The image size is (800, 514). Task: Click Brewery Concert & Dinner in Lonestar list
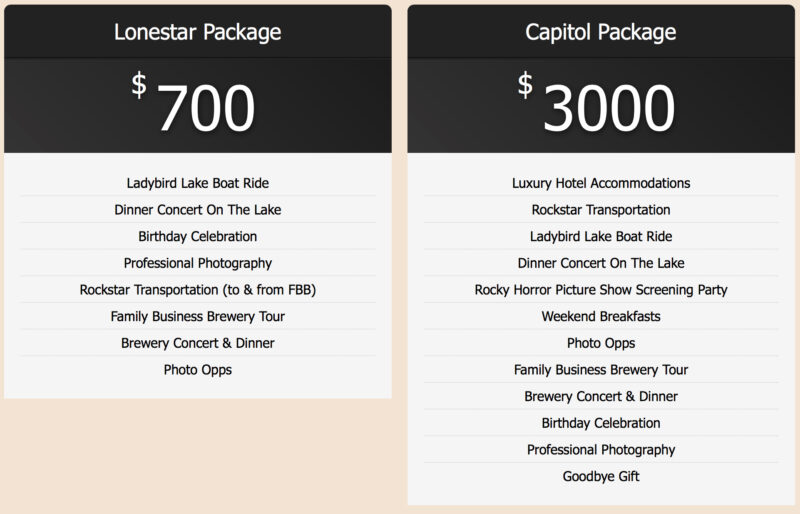pyautogui.click(x=197, y=343)
